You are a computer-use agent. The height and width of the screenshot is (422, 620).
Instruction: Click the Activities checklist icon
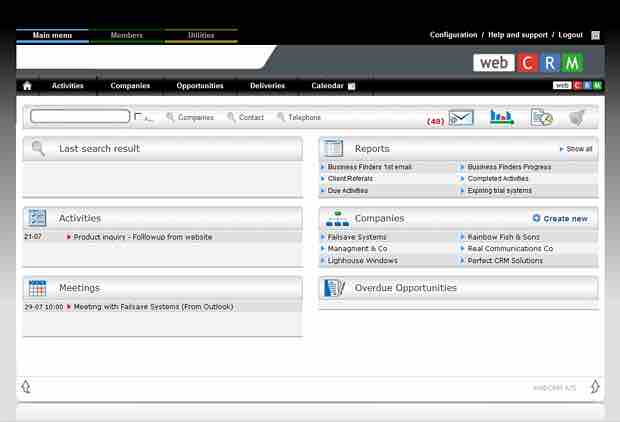[38, 218]
